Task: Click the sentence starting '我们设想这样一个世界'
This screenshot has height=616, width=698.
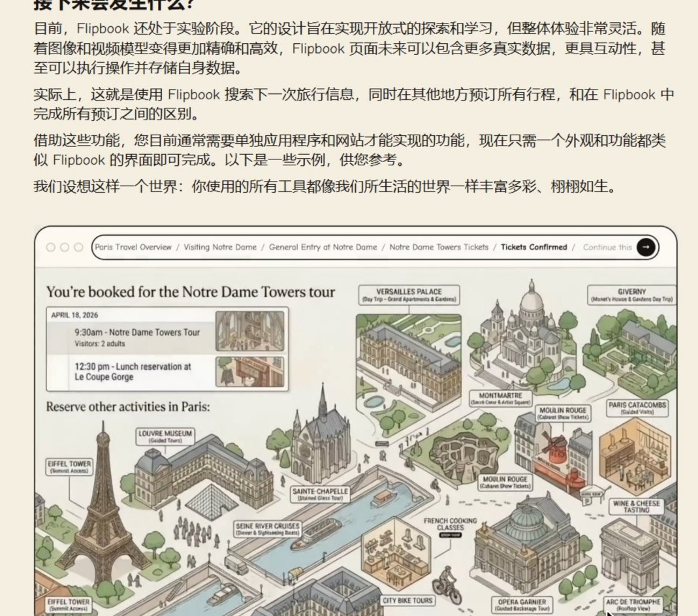Action: [325, 186]
